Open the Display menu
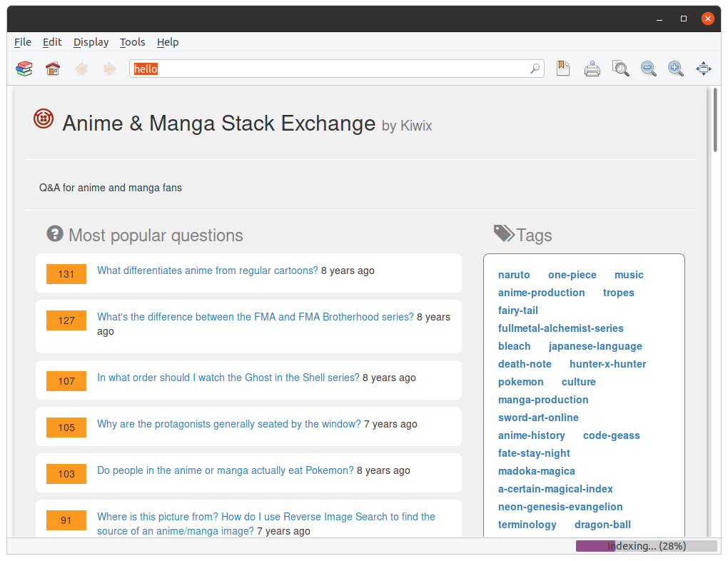Screen dimensions: 728x561 coord(91,42)
